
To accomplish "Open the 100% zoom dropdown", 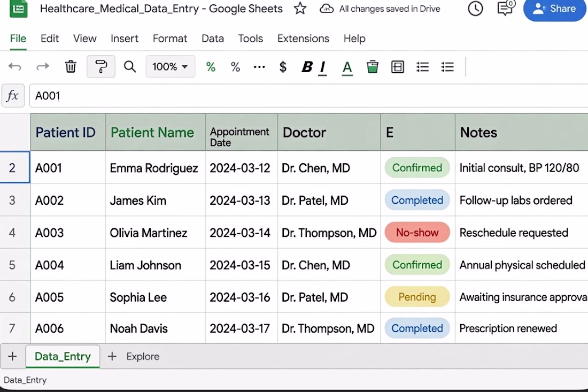I will (x=170, y=67).
